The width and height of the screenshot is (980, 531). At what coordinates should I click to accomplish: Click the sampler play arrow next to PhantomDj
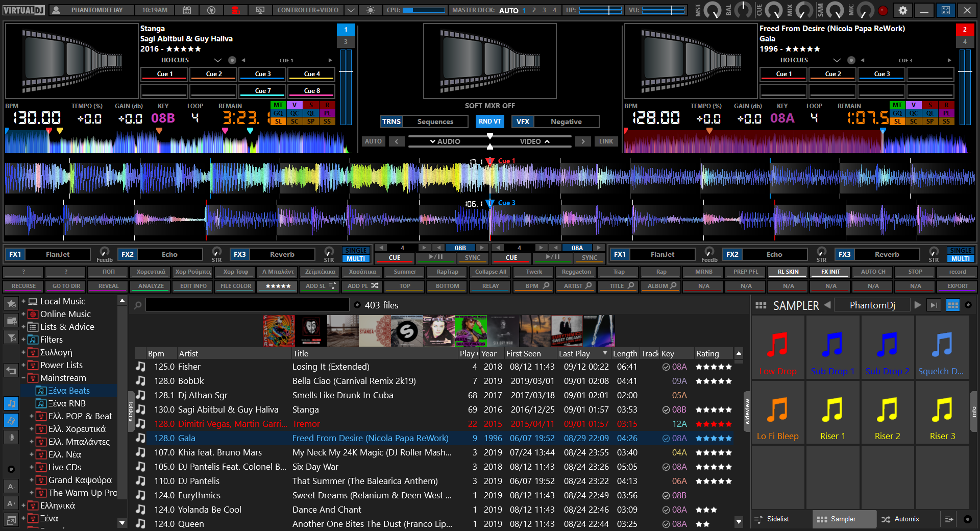[x=918, y=305]
